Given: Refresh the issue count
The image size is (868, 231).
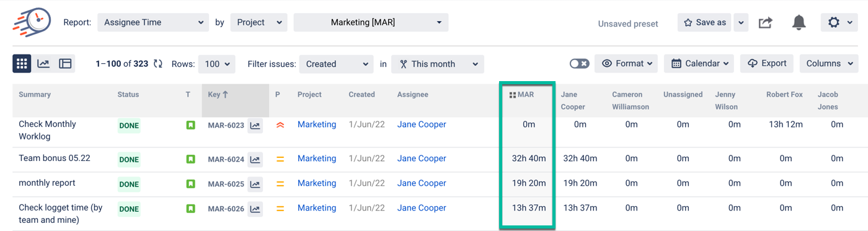Looking at the screenshot, I should (x=158, y=64).
